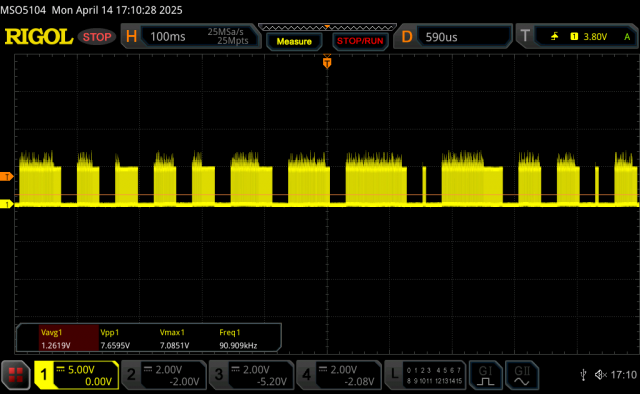Viewport: 640px width, 394px height.
Task: Click the channel 3 -5.20V offset value
Action: tap(272, 381)
